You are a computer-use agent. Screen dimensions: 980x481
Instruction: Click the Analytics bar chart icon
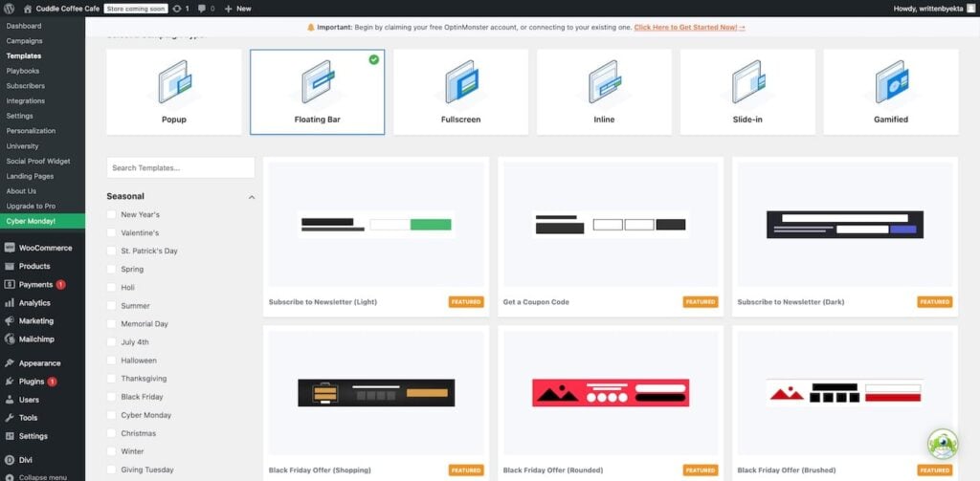pyautogui.click(x=10, y=303)
